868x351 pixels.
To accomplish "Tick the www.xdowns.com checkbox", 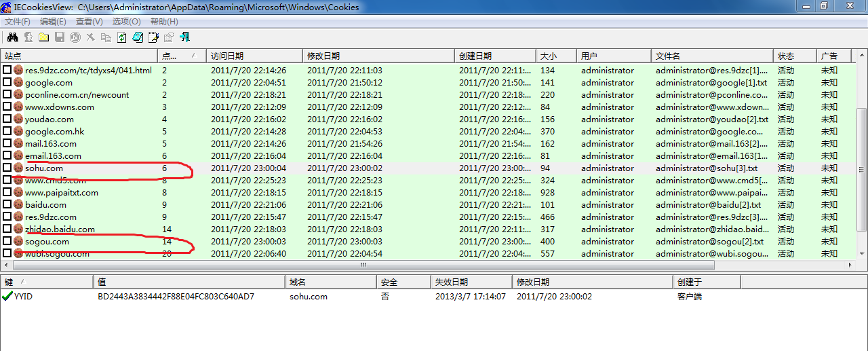I will pos(7,107).
